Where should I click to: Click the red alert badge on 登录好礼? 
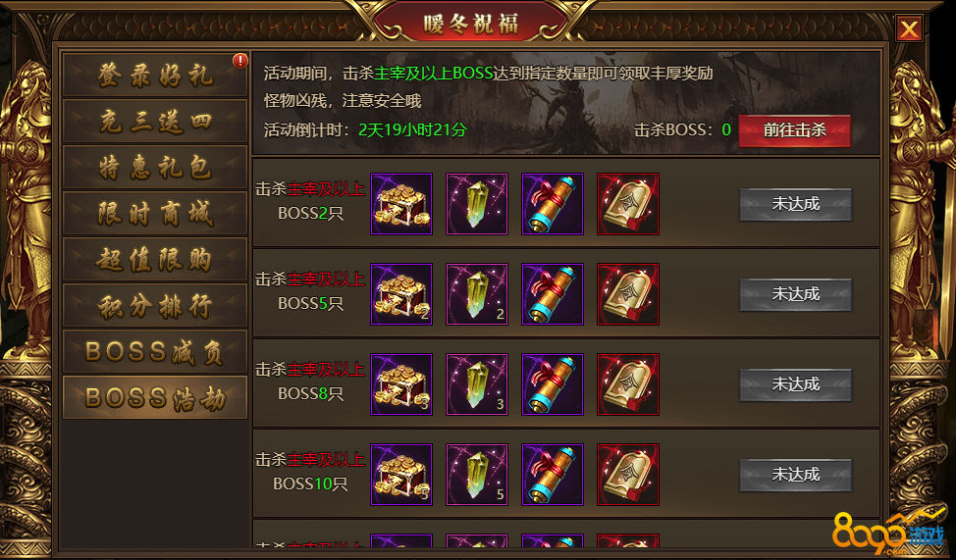(240, 61)
